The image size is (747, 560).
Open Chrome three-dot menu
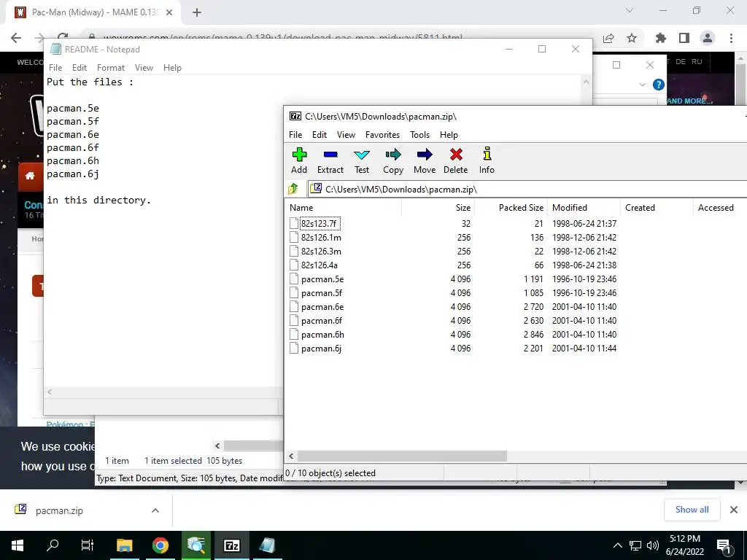point(731,38)
